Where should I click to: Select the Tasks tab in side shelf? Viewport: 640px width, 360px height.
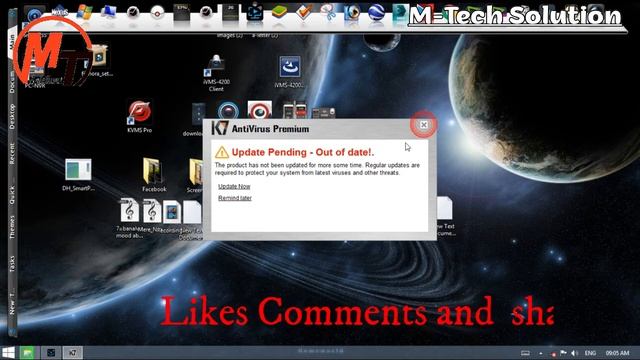pos(12,264)
